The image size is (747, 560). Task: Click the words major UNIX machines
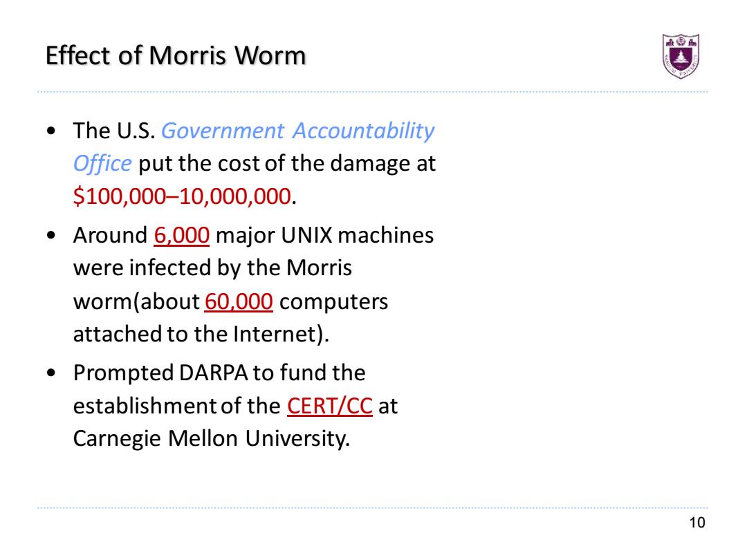coord(325,235)
